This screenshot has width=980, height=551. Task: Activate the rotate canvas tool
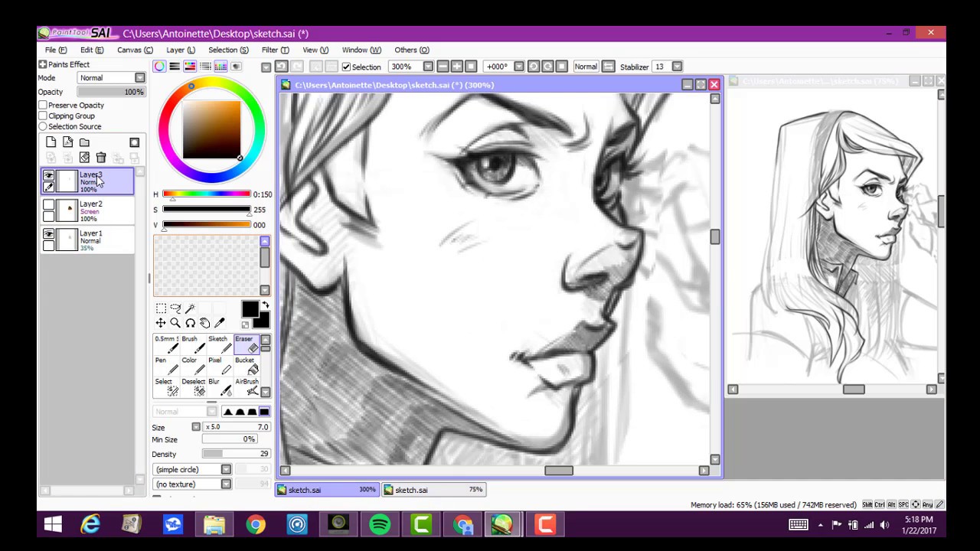pos(190,323)
